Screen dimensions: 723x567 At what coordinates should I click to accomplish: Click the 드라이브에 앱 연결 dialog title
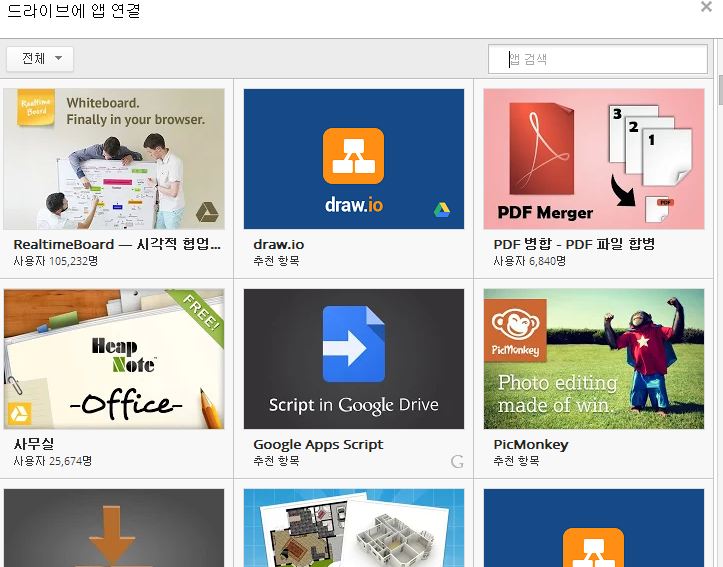point(74,10)
